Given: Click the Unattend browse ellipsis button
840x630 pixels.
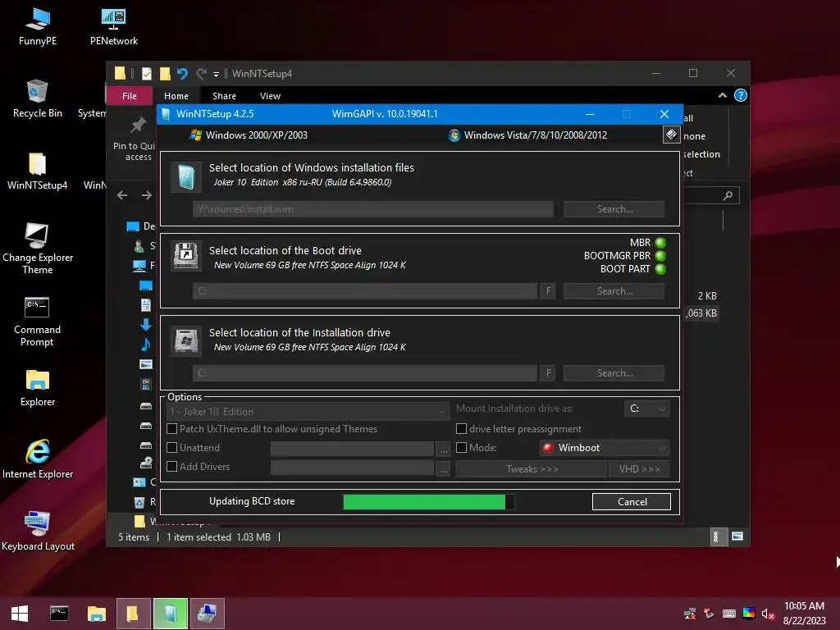Looking at the screenshot, I should click(x=444, y=450).
